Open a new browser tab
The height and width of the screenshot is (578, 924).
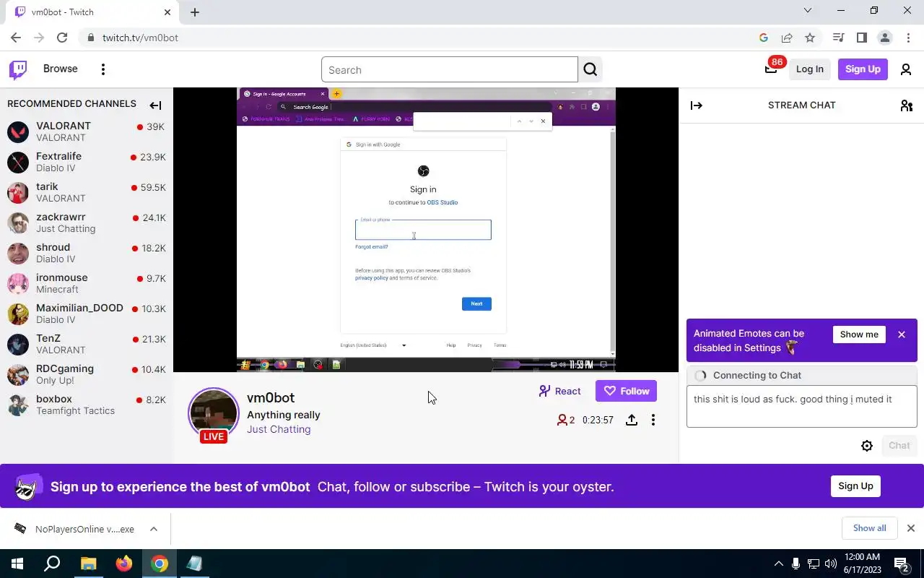[195, 12]
